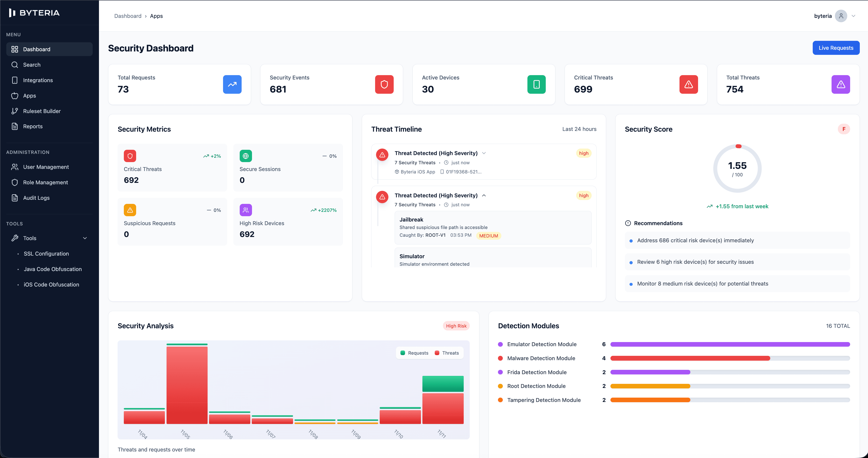Click the Dashboard breadcrumb link
Image resolution: width=868 pixels, height=458 pixels.
click(128, 16)
